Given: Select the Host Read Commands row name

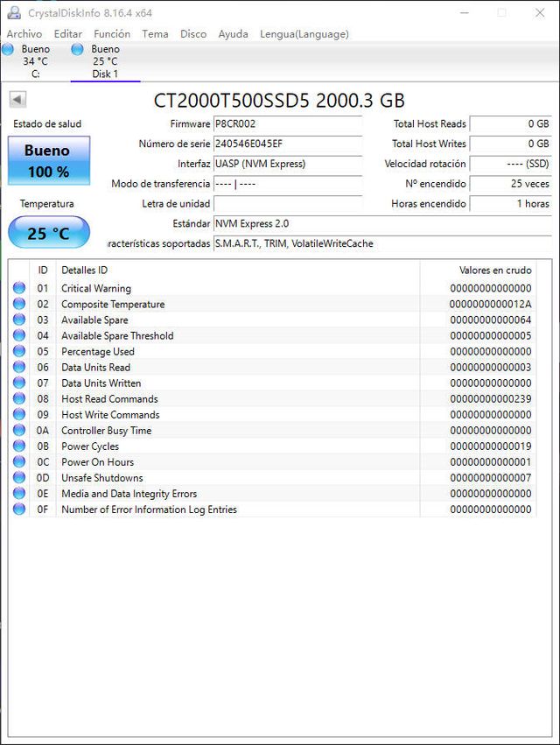Looking at the screenshot, I should (109, 398).
